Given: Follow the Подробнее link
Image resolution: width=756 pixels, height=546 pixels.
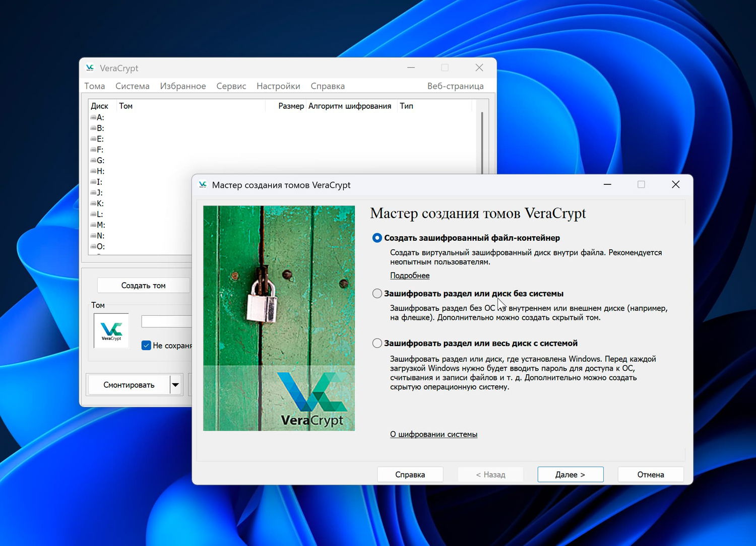Looking at the screenshot, I should 410,276.
